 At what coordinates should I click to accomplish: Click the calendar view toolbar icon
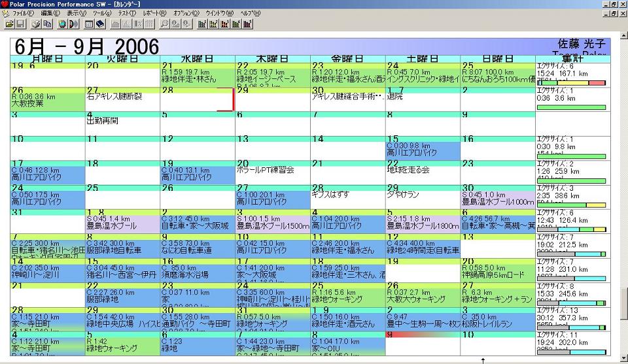coord(89,24)
